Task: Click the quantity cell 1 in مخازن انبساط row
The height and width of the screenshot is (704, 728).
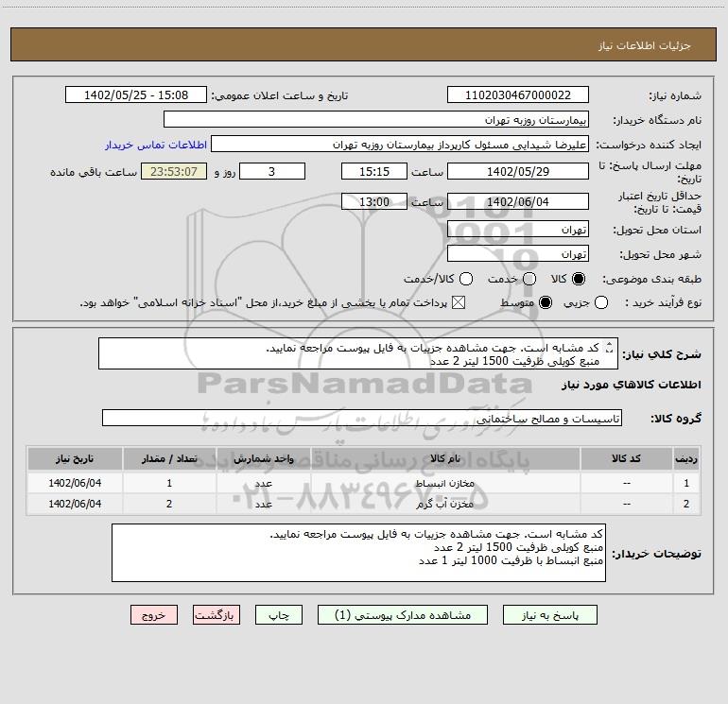Action: pos(169,483)
